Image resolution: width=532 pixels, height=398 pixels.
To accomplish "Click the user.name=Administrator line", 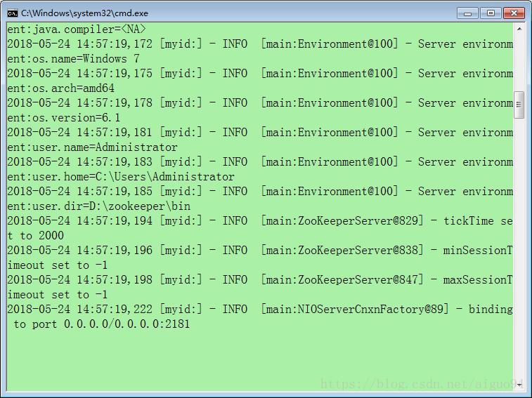I will (92, 147).
